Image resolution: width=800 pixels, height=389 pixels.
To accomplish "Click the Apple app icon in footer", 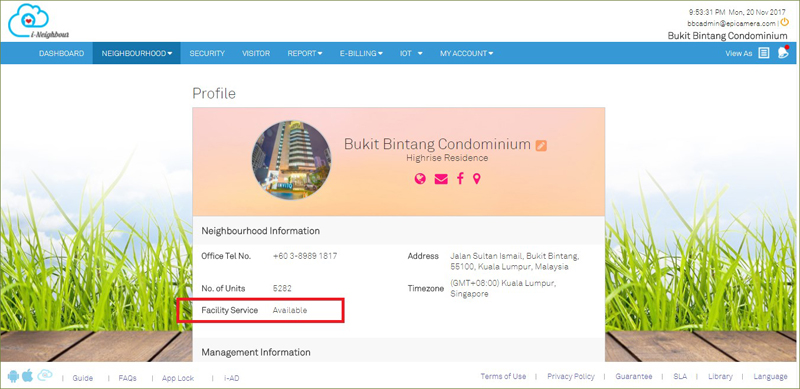I will click(28, 376).
